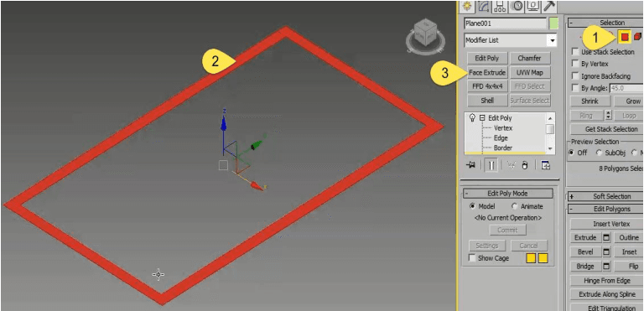This screenshot has height=311, width=644.
Task: Select Edge sub-object in the stack
Action: click(501, 138)
